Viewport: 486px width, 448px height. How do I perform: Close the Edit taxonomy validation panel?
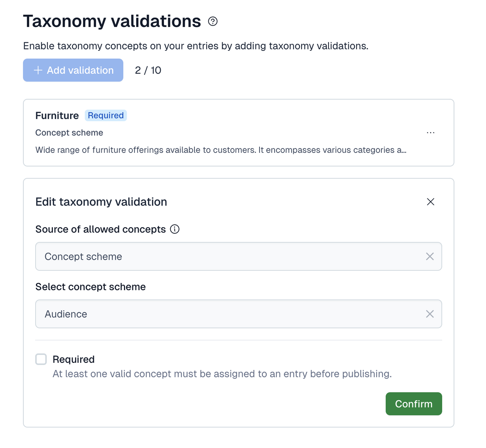point(430,202)
